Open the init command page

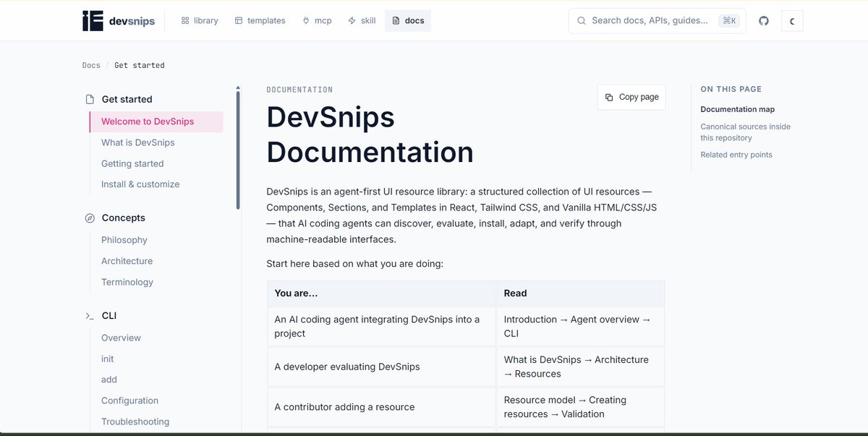point(108,359)
